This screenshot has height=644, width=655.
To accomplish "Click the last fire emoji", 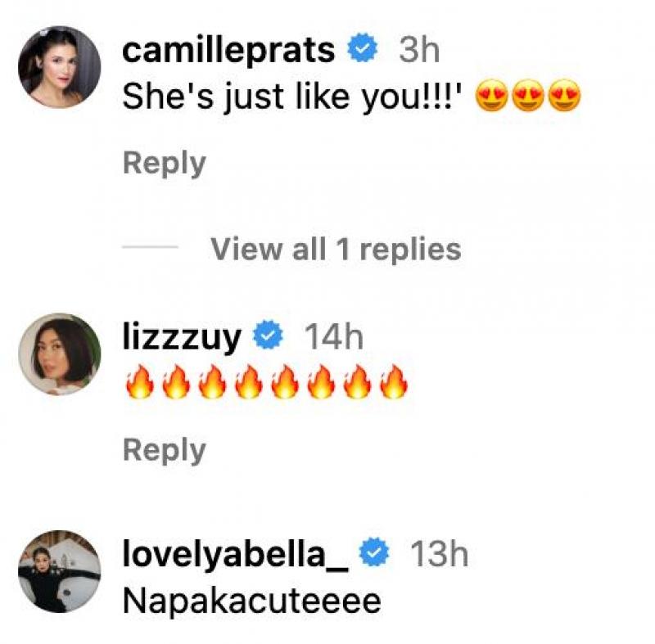I will [x=394, y=381].
